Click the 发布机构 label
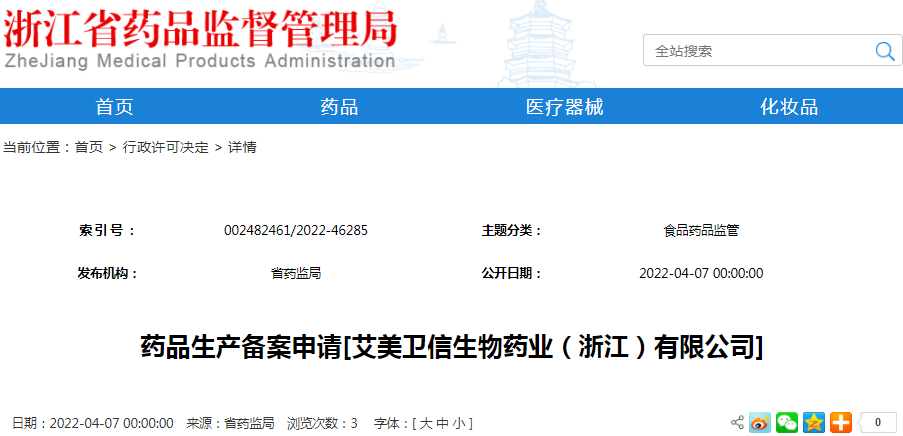 coord(108,273)
